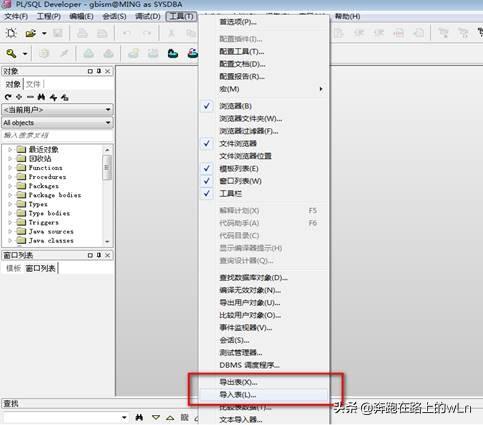This screenshot has height=425, width=483.
Task: Open the All objects filter dropdown
Action: (57, 123)
